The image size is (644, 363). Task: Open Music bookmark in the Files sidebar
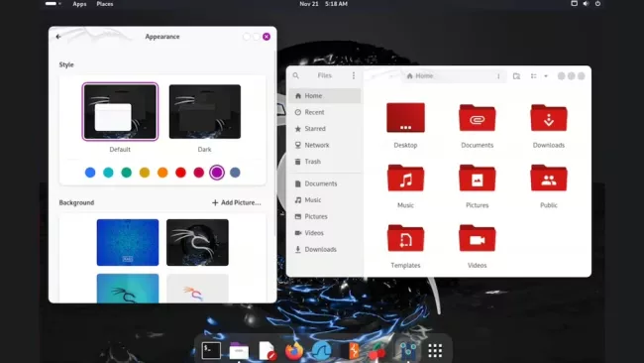(x=324, y=200)
